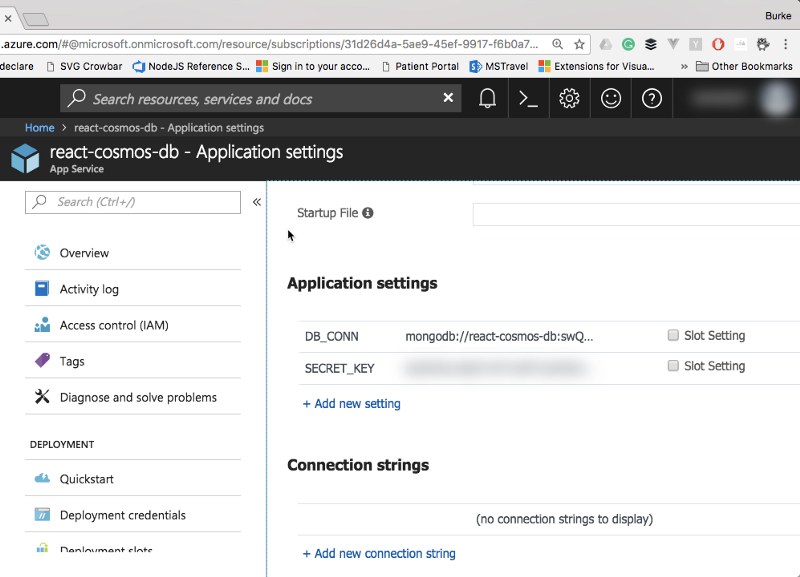Open the new browser tab button
The width and height of the screenshot is (800, 577).
(36, 19)
